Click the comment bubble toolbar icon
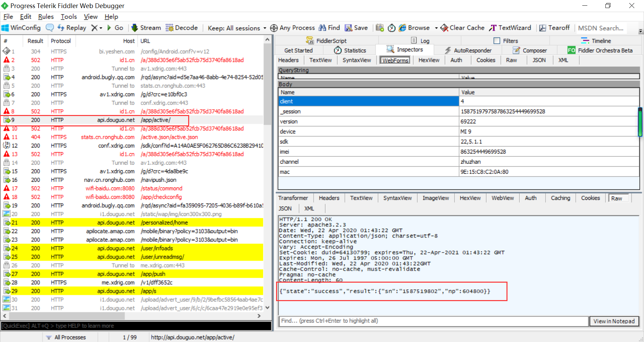Screen dimensions: 644x342 pyautogui.click(x=50, y=28)
